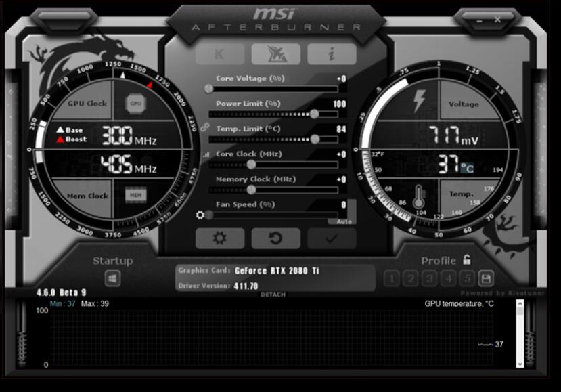Close the Afterburner window
561x392 pixels.
tap(497, 20)
